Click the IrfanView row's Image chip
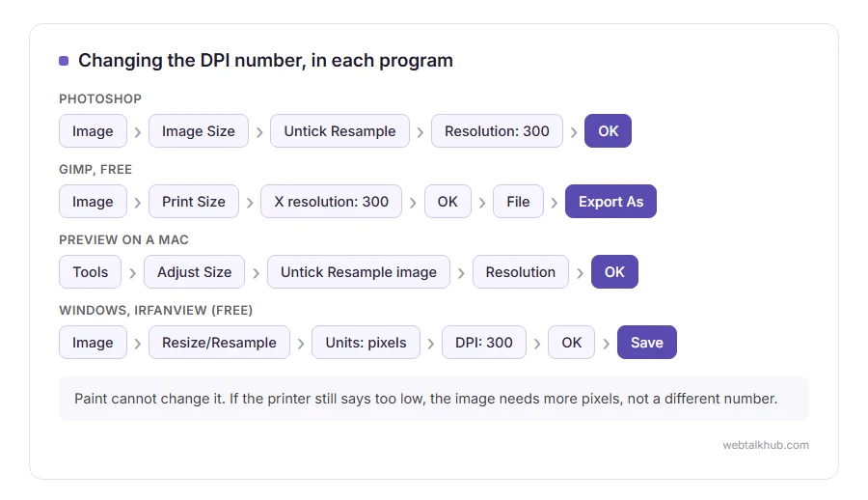The height and width of the screenshot is (500, 868). (93, 342)
